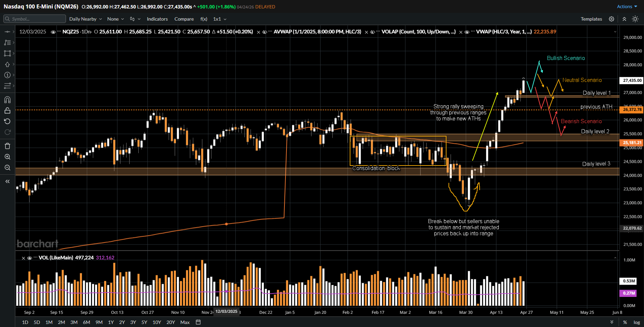Open the f(x) expressions button
The width and height of the screenshot is (644, 327).
[x=204, y=19]
